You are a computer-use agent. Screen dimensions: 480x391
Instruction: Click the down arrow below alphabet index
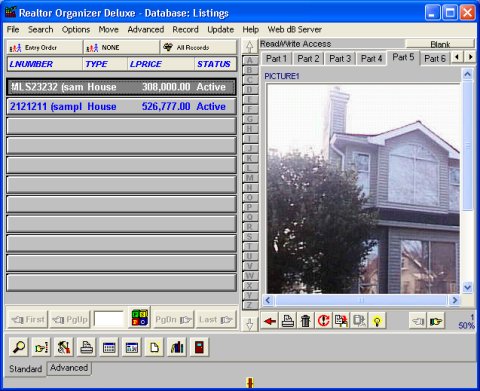(x=250, y=323)
